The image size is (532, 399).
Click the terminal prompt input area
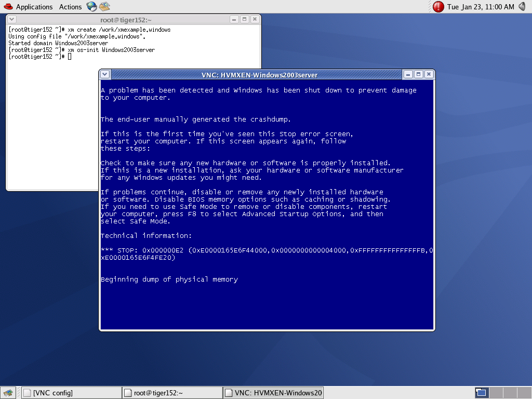click(x=70, y=56)
